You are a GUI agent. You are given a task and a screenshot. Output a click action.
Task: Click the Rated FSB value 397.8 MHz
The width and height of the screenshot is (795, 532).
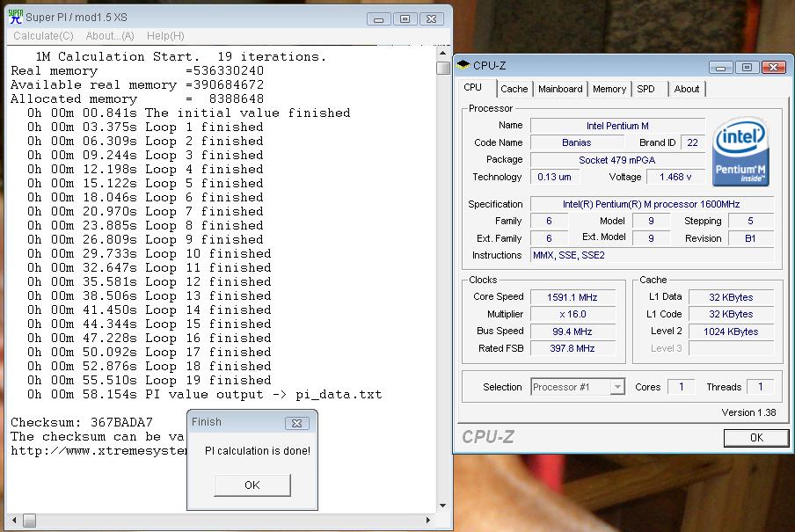[573, 348]
